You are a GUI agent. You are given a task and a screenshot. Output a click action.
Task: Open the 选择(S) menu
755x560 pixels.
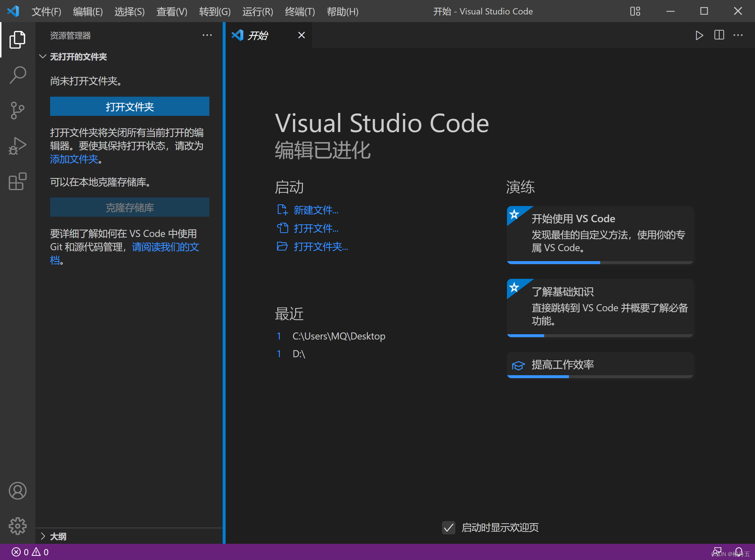click(x=129, y=11)
